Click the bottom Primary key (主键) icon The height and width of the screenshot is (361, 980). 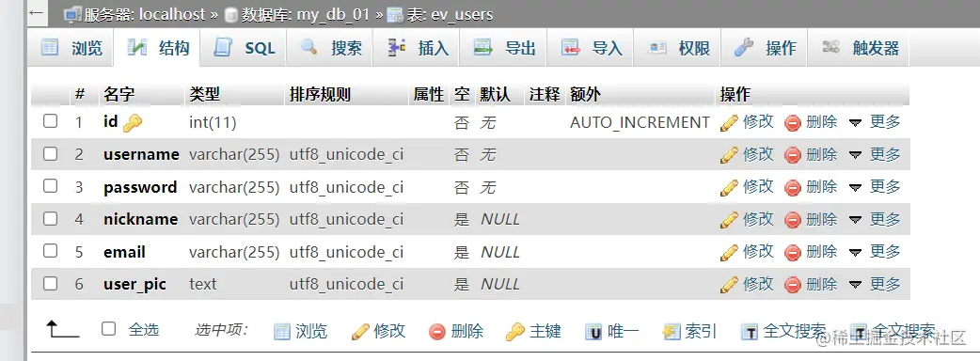pyautogui.click(x=515, y=332)
